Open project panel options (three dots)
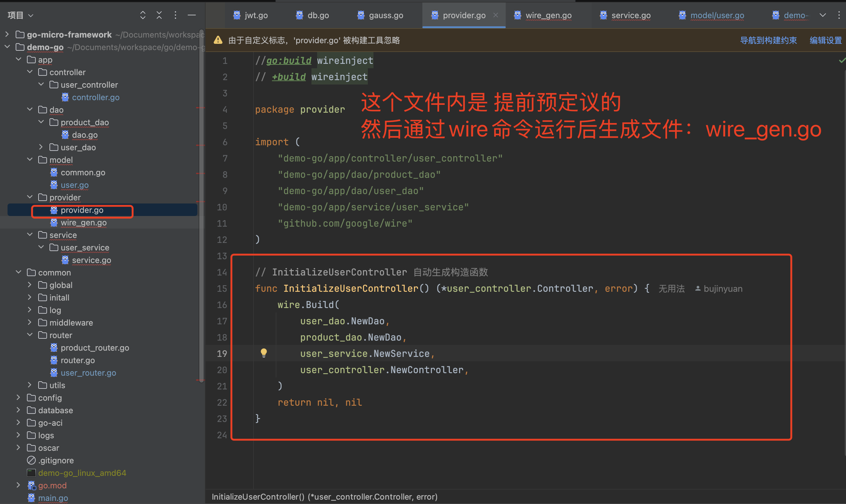Screen dimensions: 846x504 [x=175, y=15]
